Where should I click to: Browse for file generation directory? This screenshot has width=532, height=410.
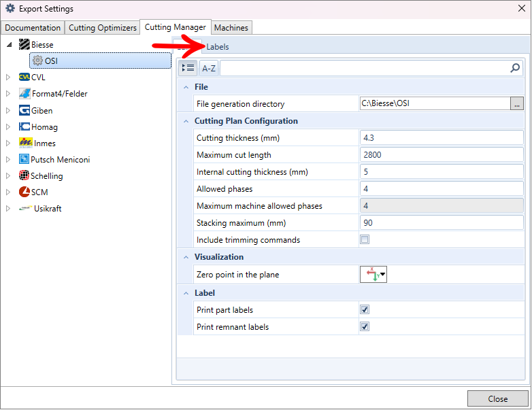coord(517,103)
